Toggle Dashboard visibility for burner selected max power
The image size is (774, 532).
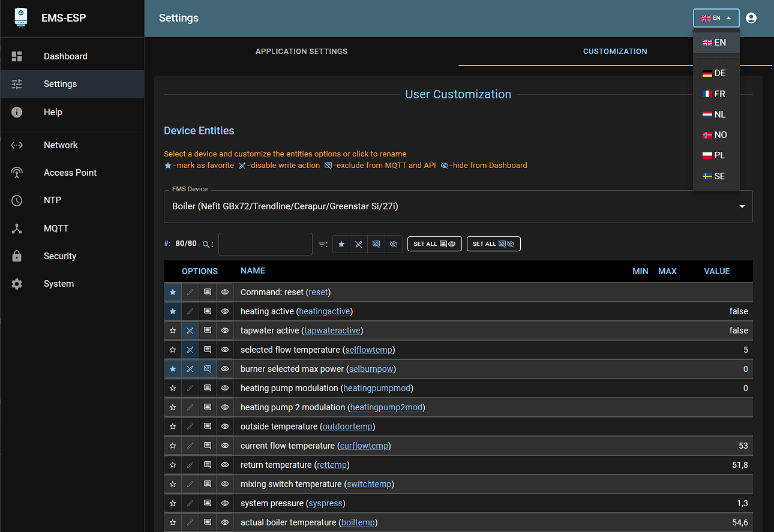tap(225, 368)
